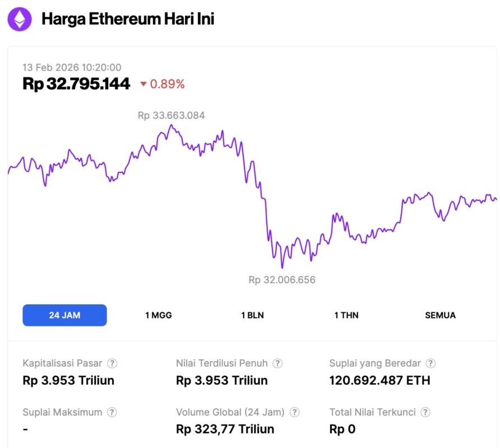Screen dimensions: 500x448
Task: Show the 1 THN price chart
Action: click(346, 315)
